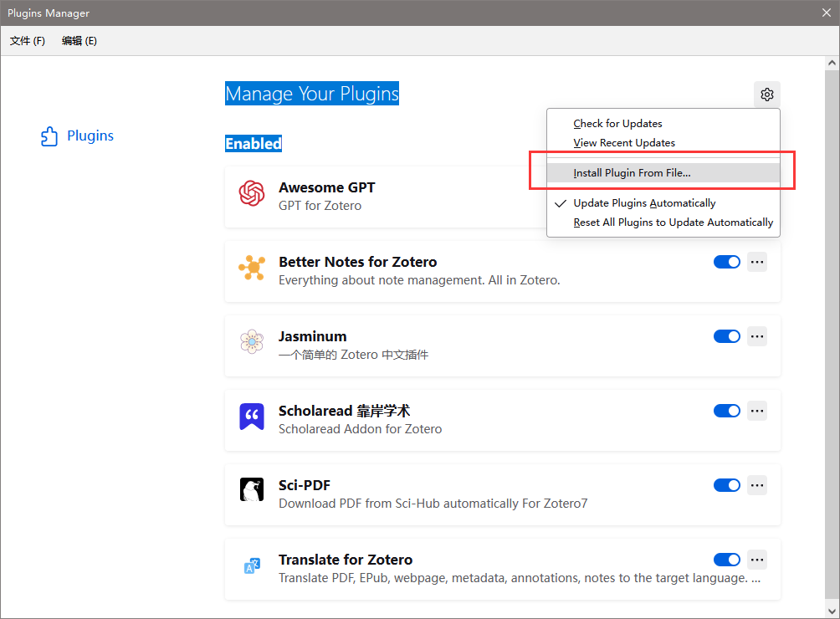Viewport: 840px width, 619px height.
Task: Open the gear settings menu for plugins
Action: [x=766, y=95]
